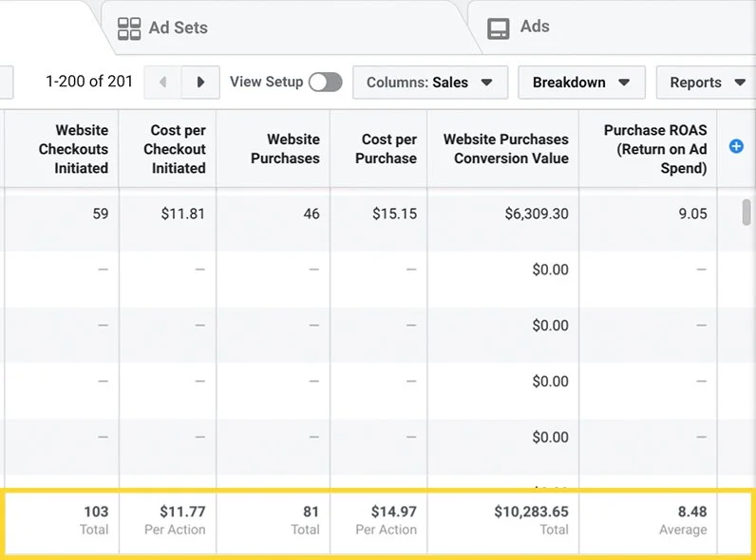Expand the Breakdown dropdown
The image size is (756, 560).
coord(581,83)
